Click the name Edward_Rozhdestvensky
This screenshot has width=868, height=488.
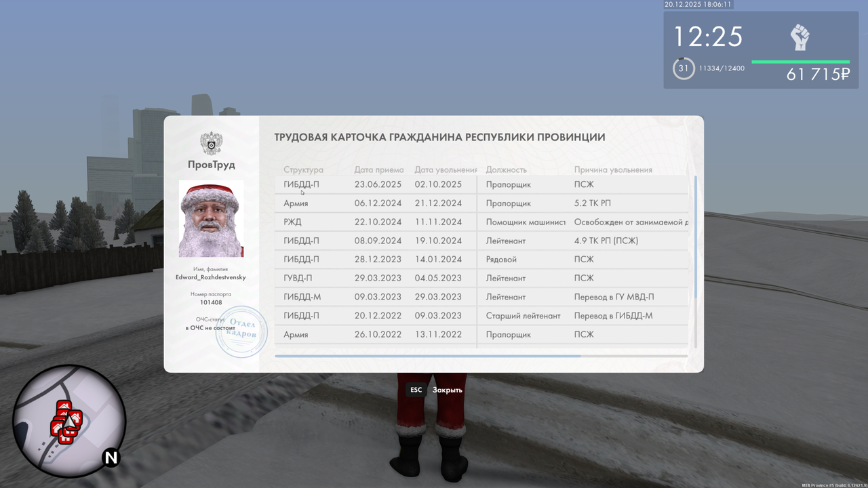[x=211, y=277]
